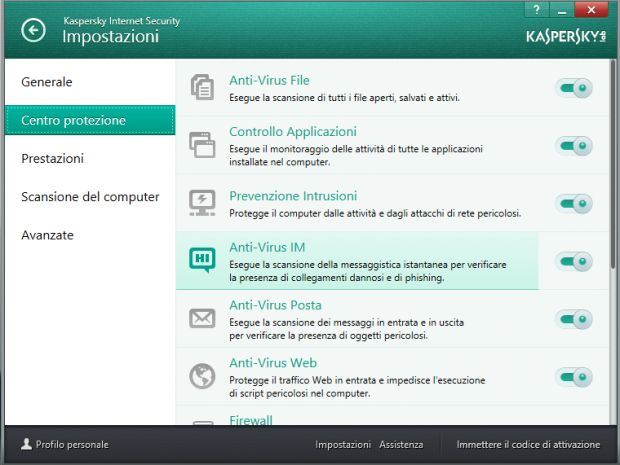The height and width of the screenshot is (465, 620).
Task: Click the Impostazioni page title
Action: pos(110,36)
